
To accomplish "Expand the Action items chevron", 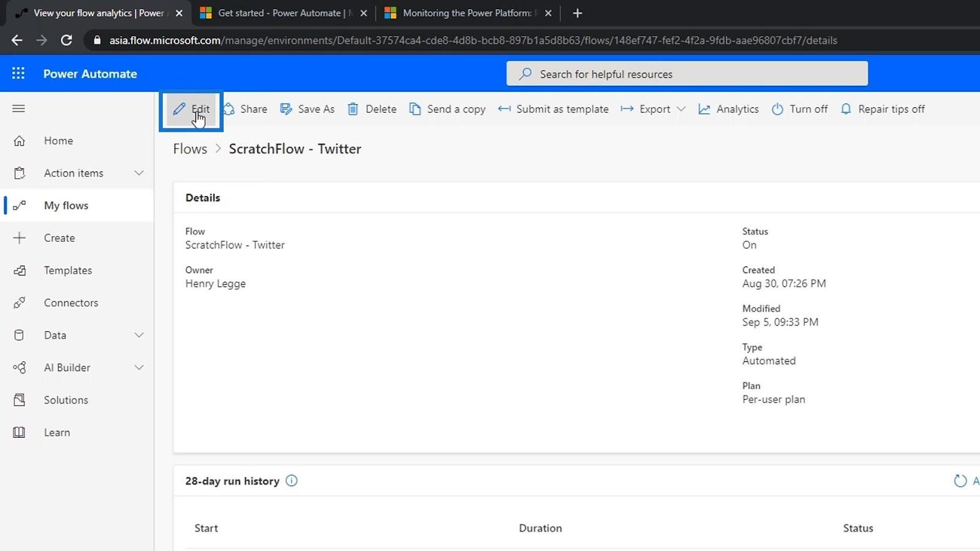I will [139, 173].
